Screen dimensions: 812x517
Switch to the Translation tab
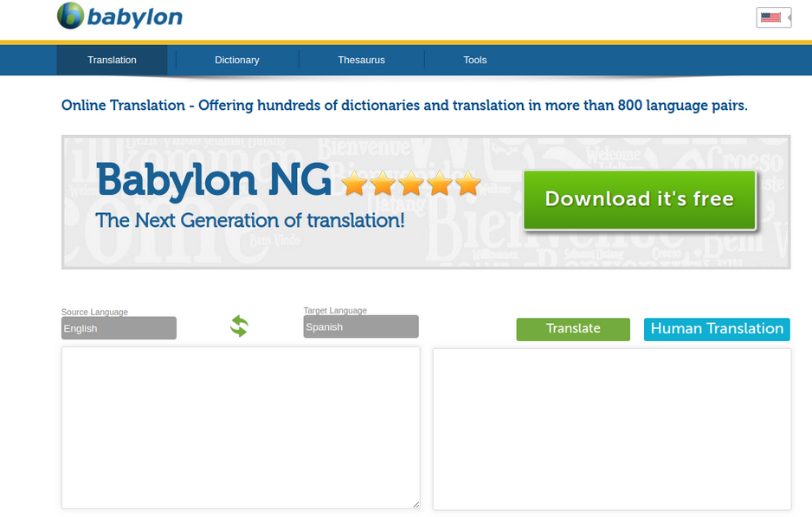[x=112, y=60]
